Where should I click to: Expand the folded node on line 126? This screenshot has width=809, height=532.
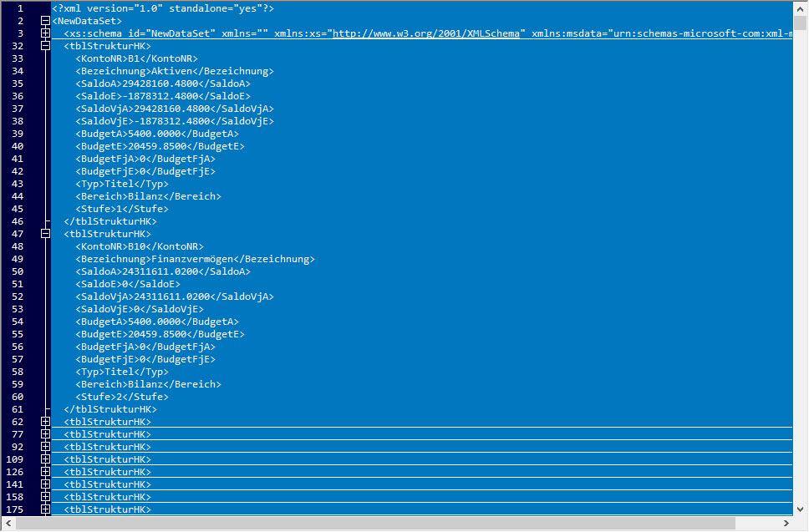(45, 472)
